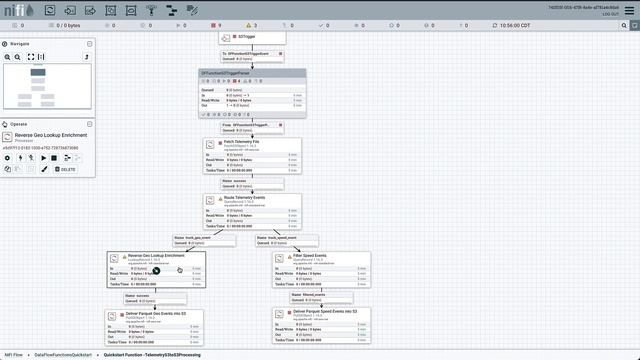Click the selected processor name in Operate panel
Screen dimensions: 640x360
click(x=51, y=135)
